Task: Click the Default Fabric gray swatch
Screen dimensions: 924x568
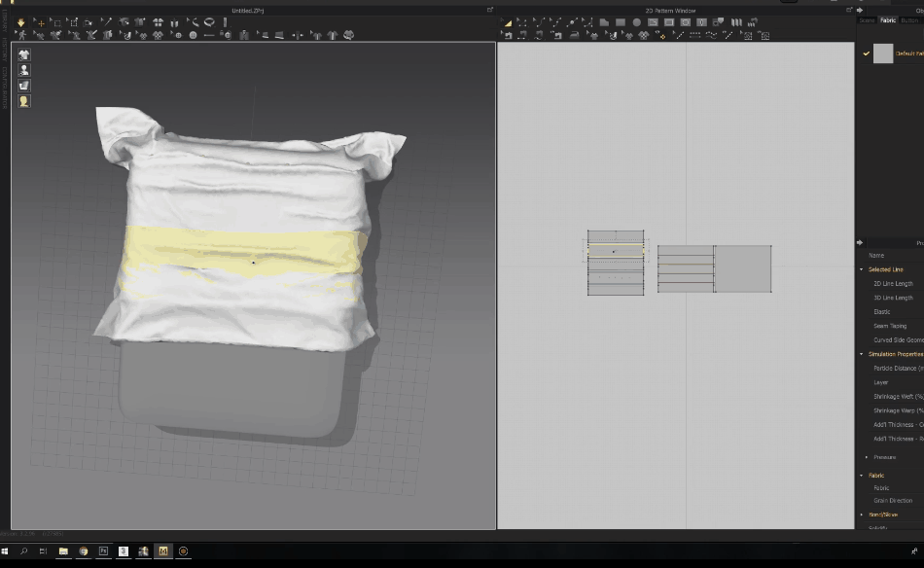Action: click(882, 53)
